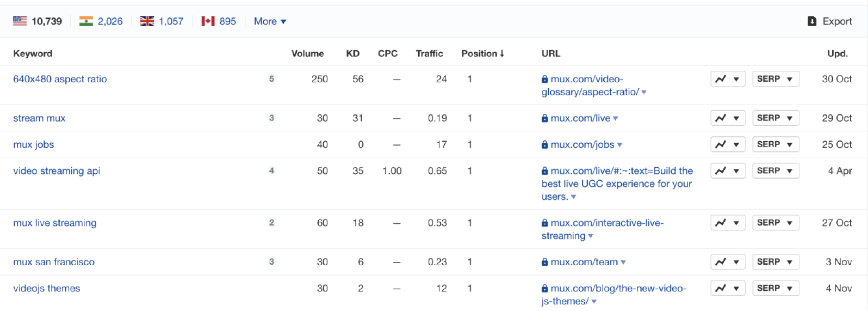
Task: Open position history chart for mux jobs
Action: [727, 144]
